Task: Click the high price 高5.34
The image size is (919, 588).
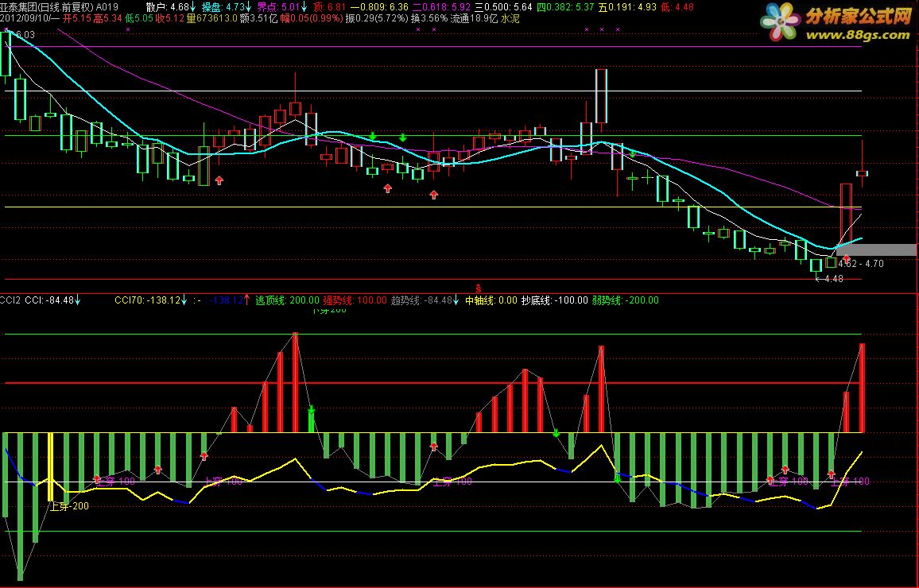Action: 108,18
